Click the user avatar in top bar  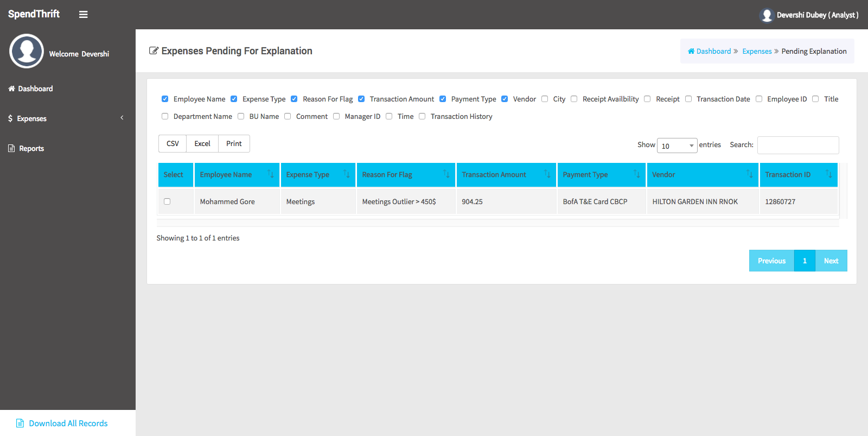coord(767,15)
